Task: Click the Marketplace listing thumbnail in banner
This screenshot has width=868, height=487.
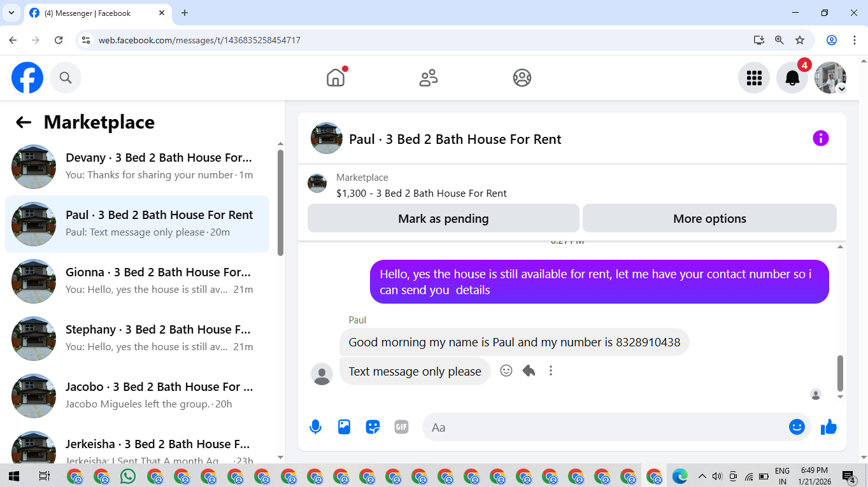Action: [x=317, y=183]
